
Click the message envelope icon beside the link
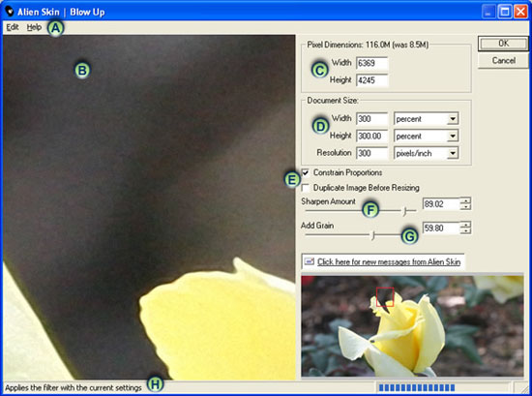(310, 261)
